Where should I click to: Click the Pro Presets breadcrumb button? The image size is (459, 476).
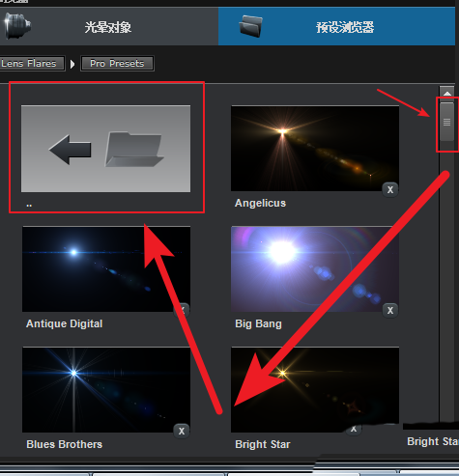point(117,63)
